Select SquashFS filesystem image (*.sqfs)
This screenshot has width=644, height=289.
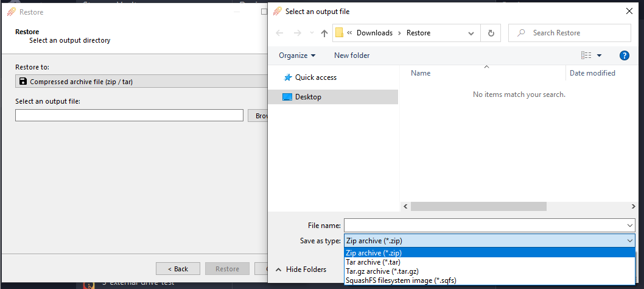pyautogui.click(x=401, y=280)
